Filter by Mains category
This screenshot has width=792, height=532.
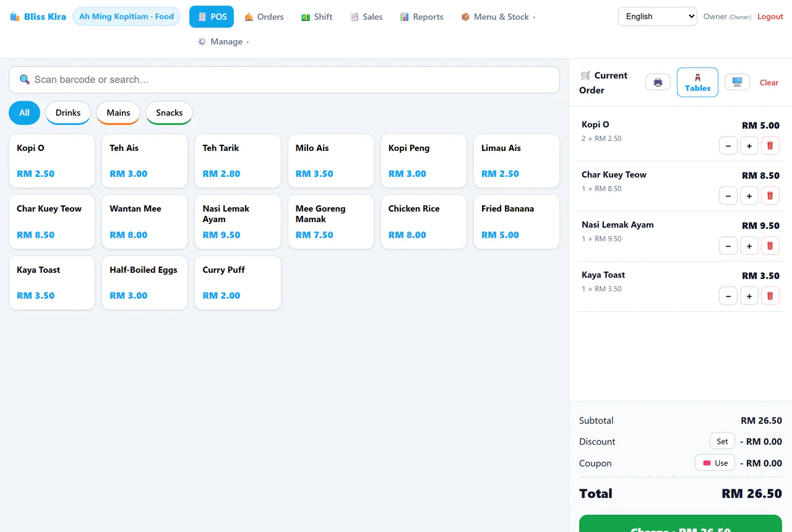(x=118, y=113)
